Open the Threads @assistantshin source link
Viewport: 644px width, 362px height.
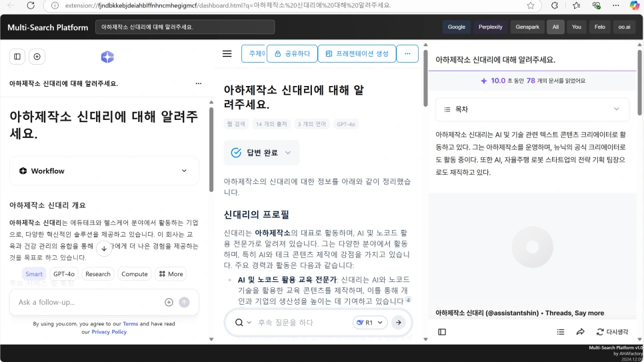(519, 313)
